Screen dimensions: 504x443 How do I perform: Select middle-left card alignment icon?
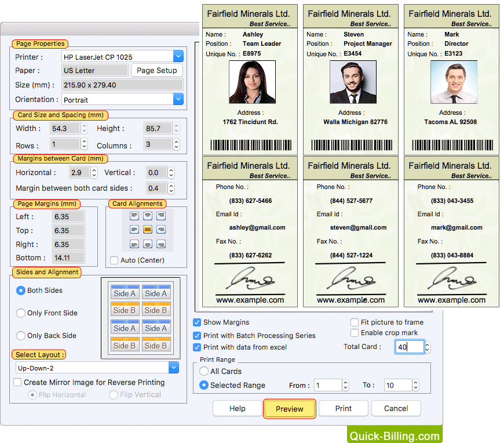coord(134,230)
